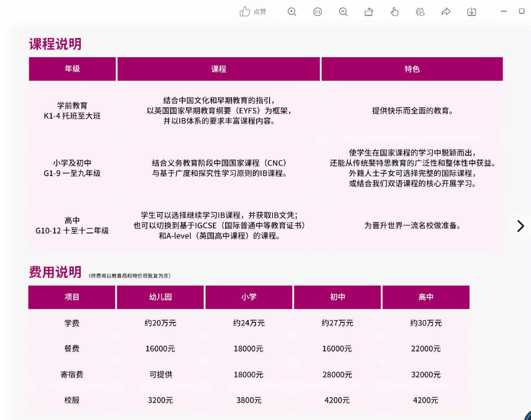Screen dimensions: 531x420
Task: Maximize the image viewer window
Action: tap(522, 11)
